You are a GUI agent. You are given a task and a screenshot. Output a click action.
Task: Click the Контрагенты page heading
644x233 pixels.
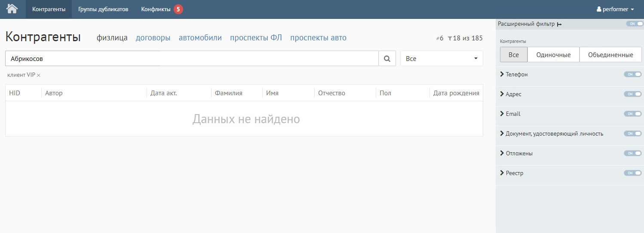43,37
